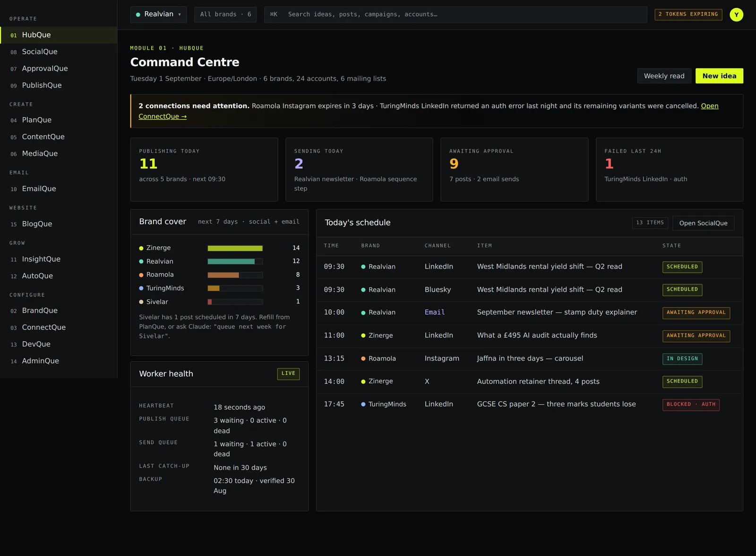756x556 pixels.
Task: Go to InsightQue under Grow
Action: (x=59, y=259)
